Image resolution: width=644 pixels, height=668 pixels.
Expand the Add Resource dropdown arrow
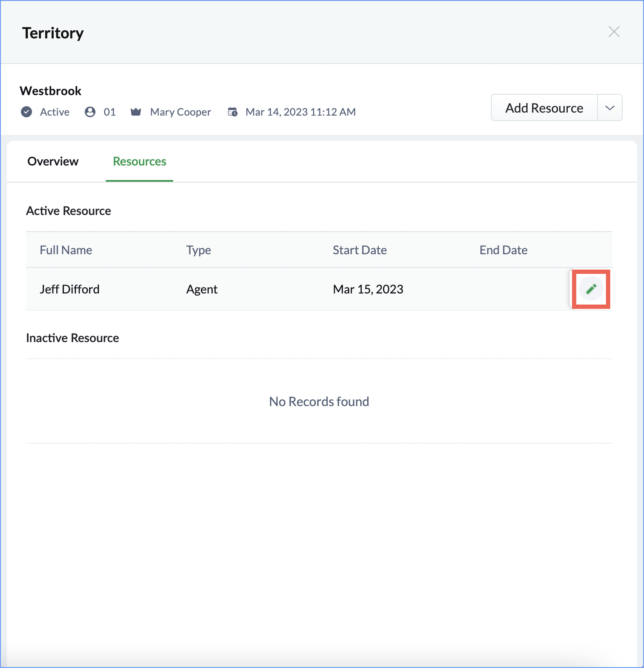click(609, 108)
